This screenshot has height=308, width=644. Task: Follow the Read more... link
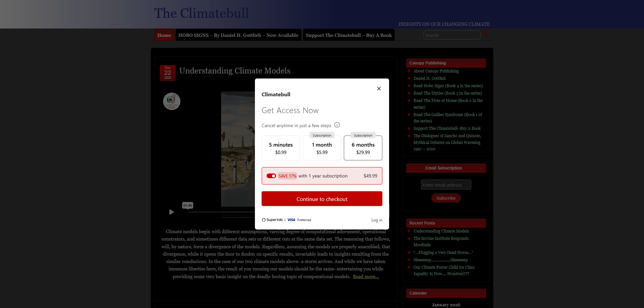click(366, 276)
